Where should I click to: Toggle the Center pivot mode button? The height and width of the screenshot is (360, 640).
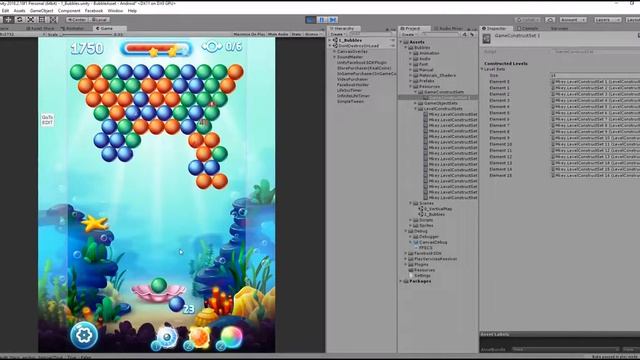pos(77,20)
